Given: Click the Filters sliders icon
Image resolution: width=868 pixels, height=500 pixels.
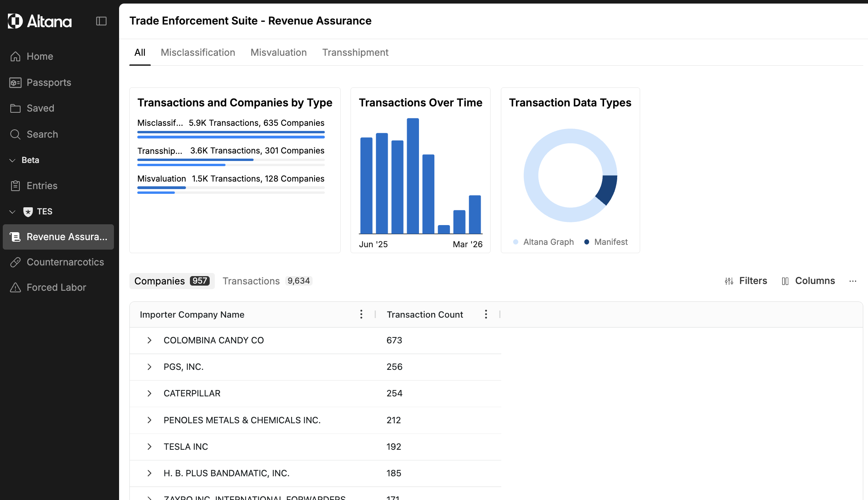Looking at the screenshot, I should (729, 281).
